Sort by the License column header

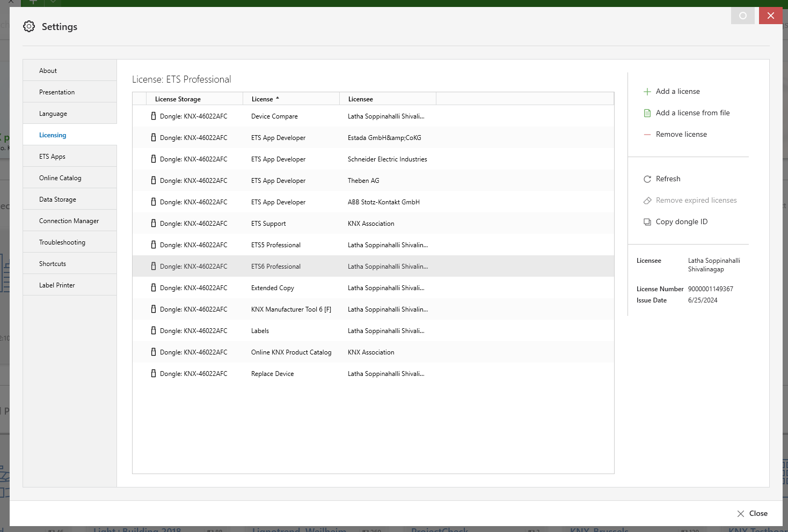(x=291, y=99)
